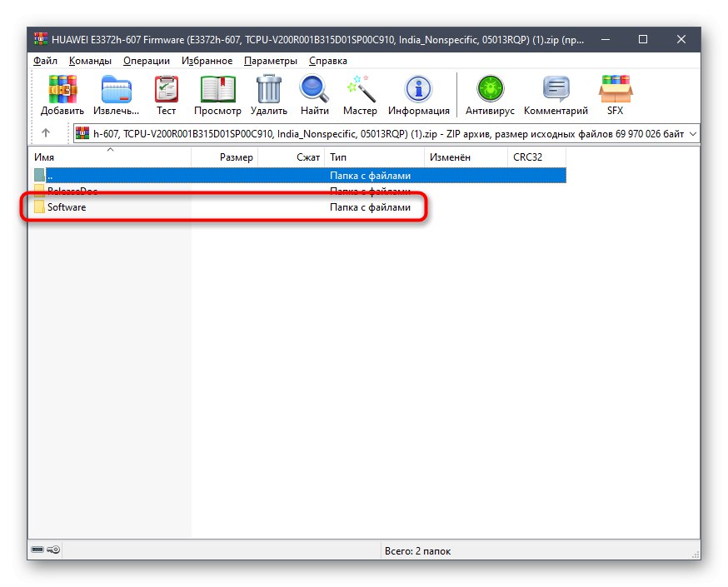
Task: Click the Software folder icon
Action: [x=39, y=207]
